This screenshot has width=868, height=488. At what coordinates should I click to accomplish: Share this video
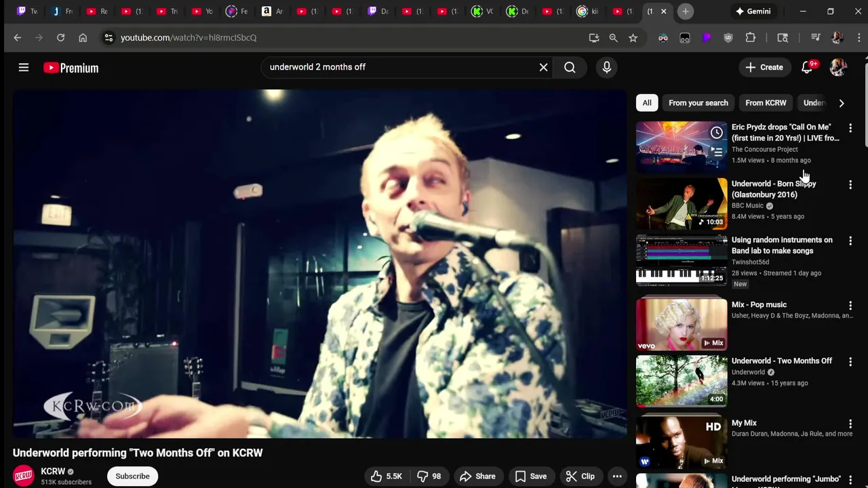478,476
